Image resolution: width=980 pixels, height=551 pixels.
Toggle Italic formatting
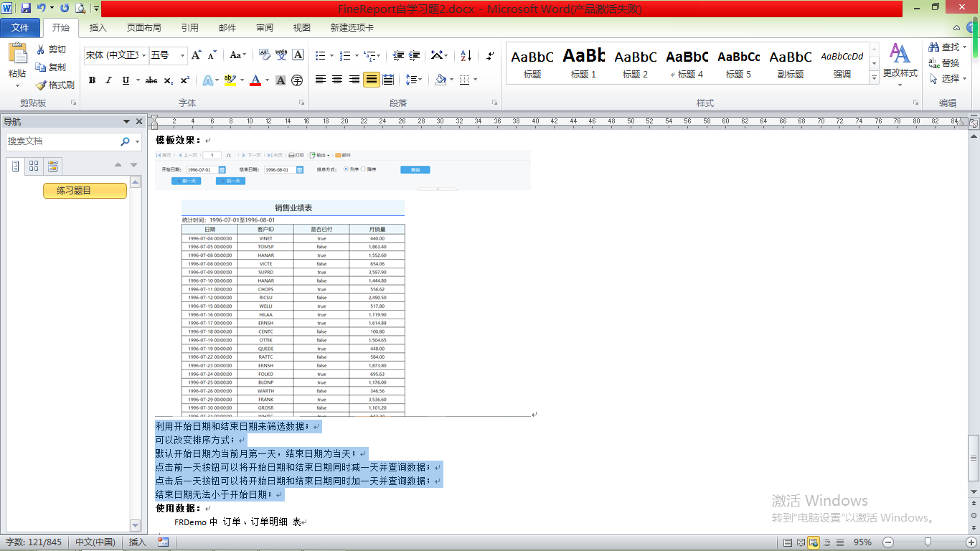tap(109, 80)
